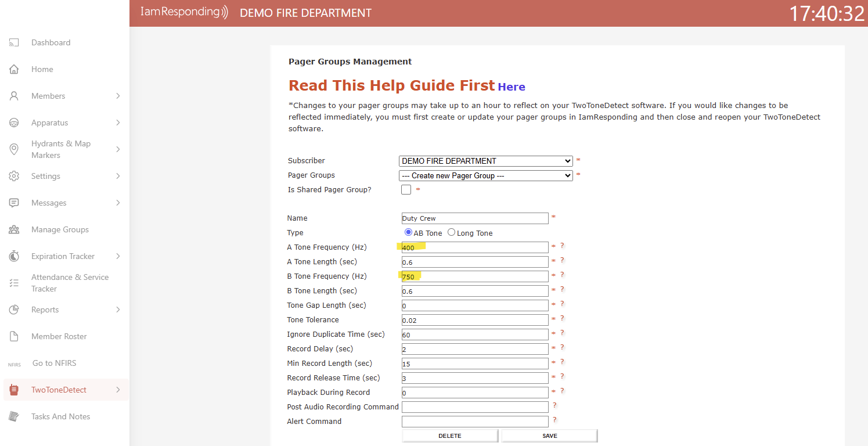The image size is (868, 446).
Task: Click the Min Record Length field
Action: click(475, 364)
